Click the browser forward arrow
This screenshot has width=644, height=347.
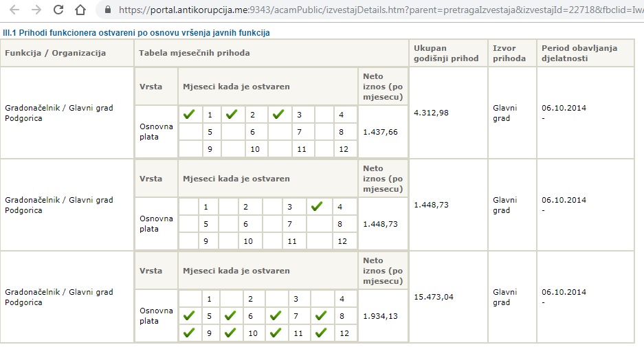click(x=36, y=10)
